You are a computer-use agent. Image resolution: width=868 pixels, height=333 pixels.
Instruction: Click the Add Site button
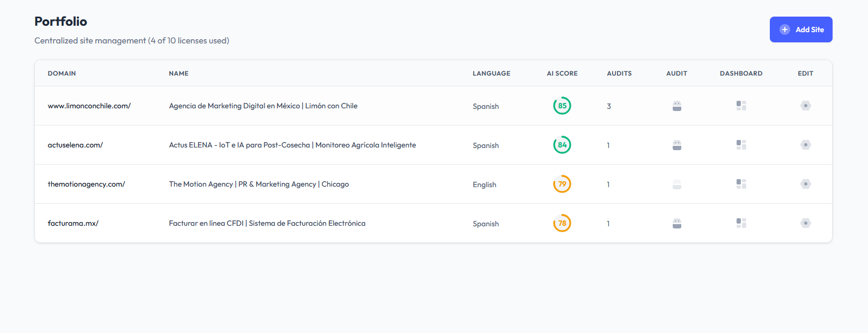pos(801,29)
